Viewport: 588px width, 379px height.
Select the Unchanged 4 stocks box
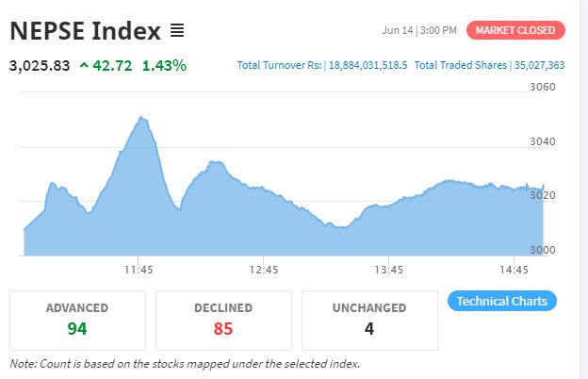tap(369, 320)
